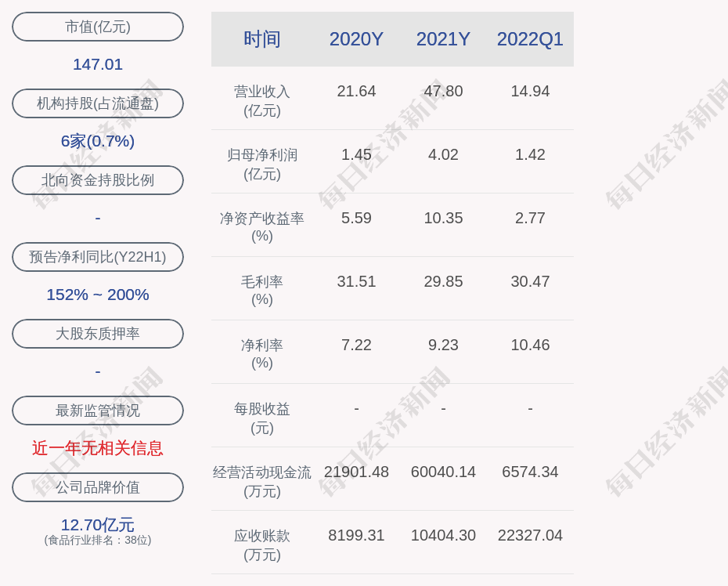
Task: Click the 每股收益(元) row label
Action: [x=262, y=418]
